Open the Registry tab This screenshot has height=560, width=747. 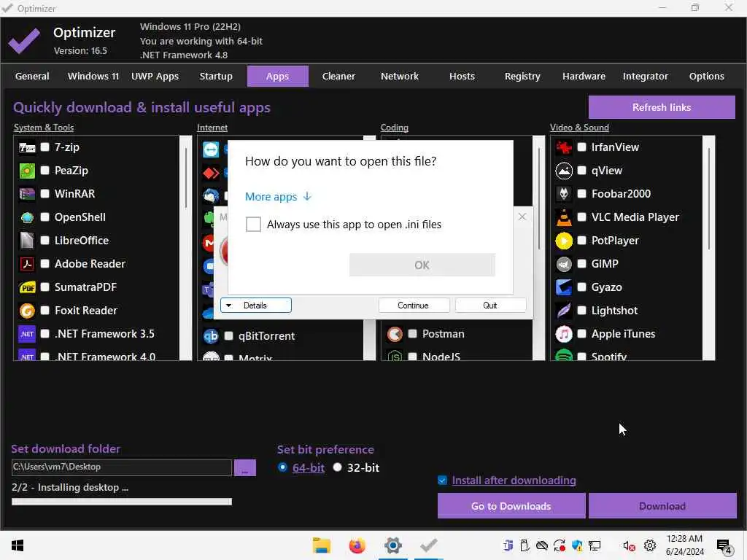[522, 76]
